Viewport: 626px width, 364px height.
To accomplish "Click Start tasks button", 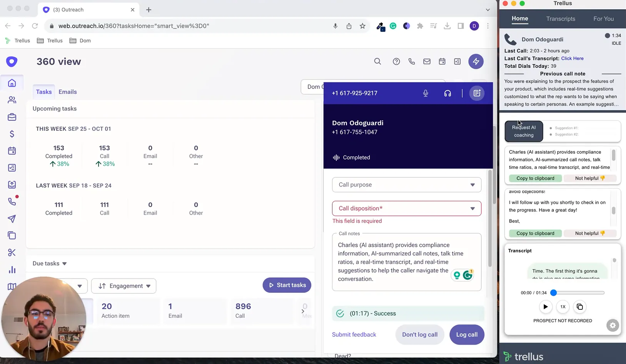I will click(287, 285).
